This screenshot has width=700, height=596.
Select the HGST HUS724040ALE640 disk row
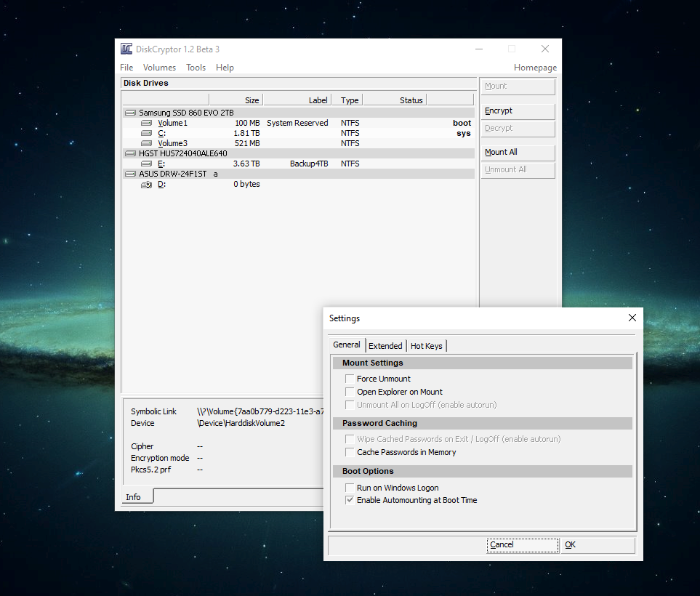(x=299, y=153)
